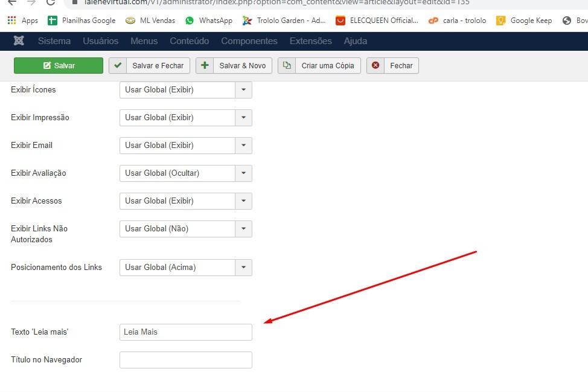
Task: Open the Planilhas Google bookmark
Action: pyautogui.click(x=81, y=21)
